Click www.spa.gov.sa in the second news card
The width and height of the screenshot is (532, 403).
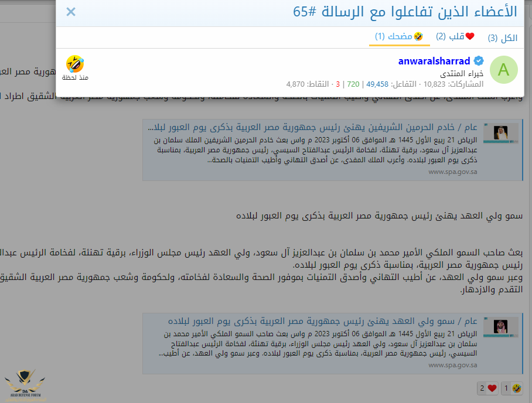click(452, 366)
